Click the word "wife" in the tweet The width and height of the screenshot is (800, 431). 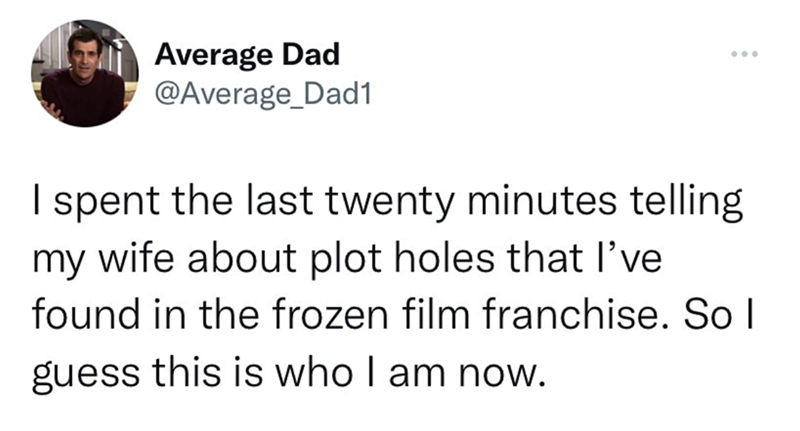[134, 263]
